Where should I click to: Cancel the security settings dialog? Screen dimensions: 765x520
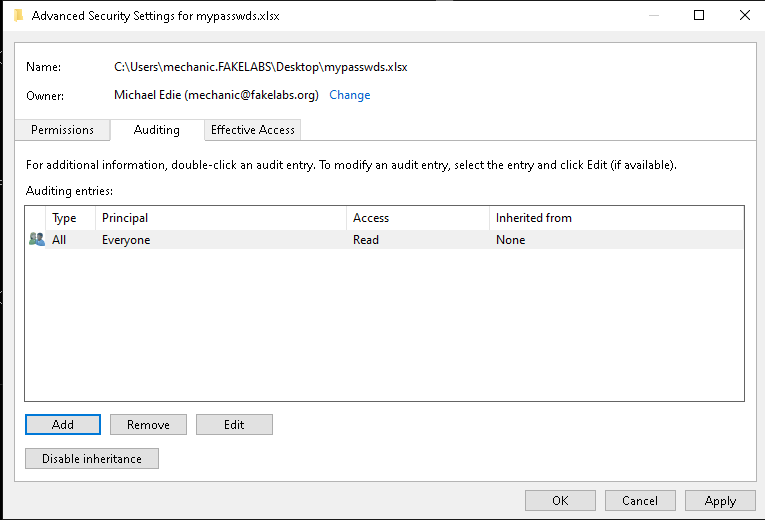[x=640, y=501]
